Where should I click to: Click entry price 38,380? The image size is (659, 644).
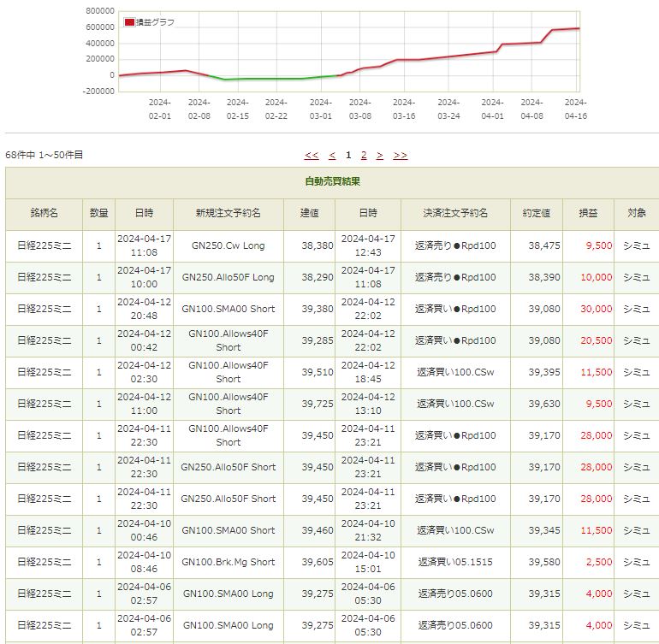pyautogui.click(x=318, y=245)
